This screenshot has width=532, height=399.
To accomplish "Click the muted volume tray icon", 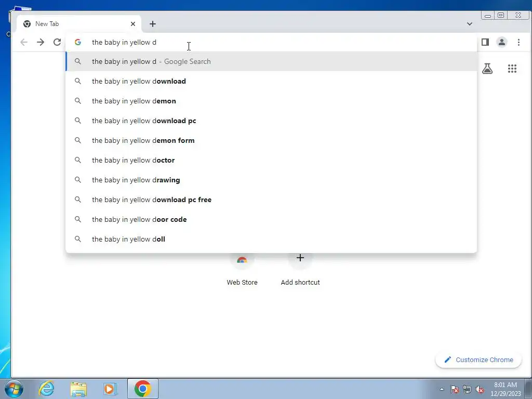I will 480,389.
